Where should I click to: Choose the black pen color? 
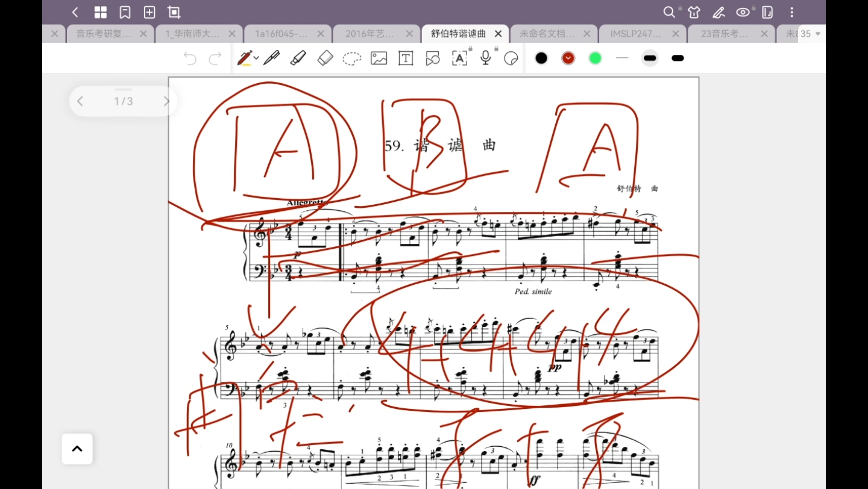coord(541,58)
